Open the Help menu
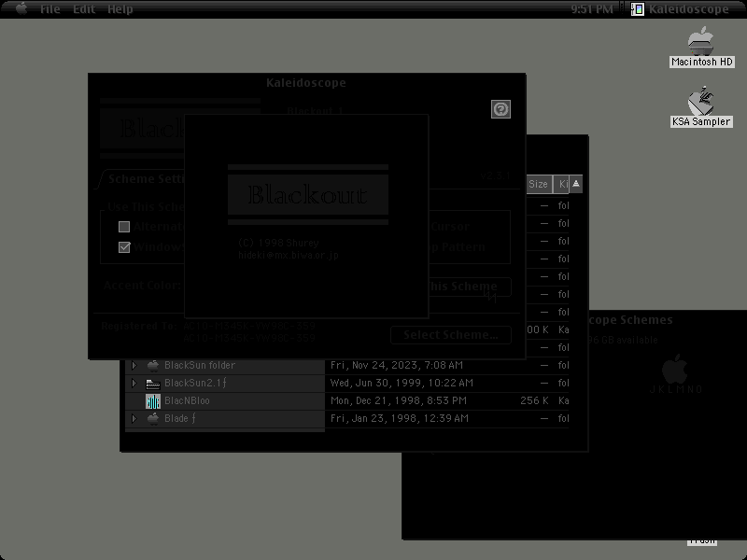This screenshot has height=560, width=747. (x=120, y=9)
